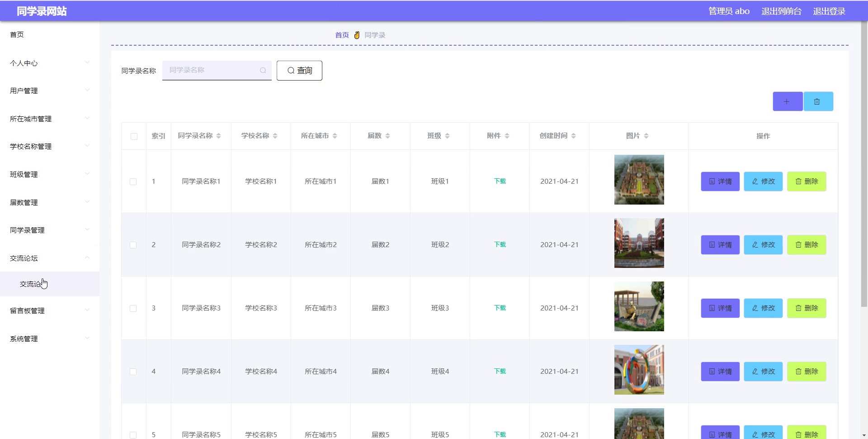Screen dimensions: 868x439
Task: Open the image thumbnail in row 3
Action: 639,306
